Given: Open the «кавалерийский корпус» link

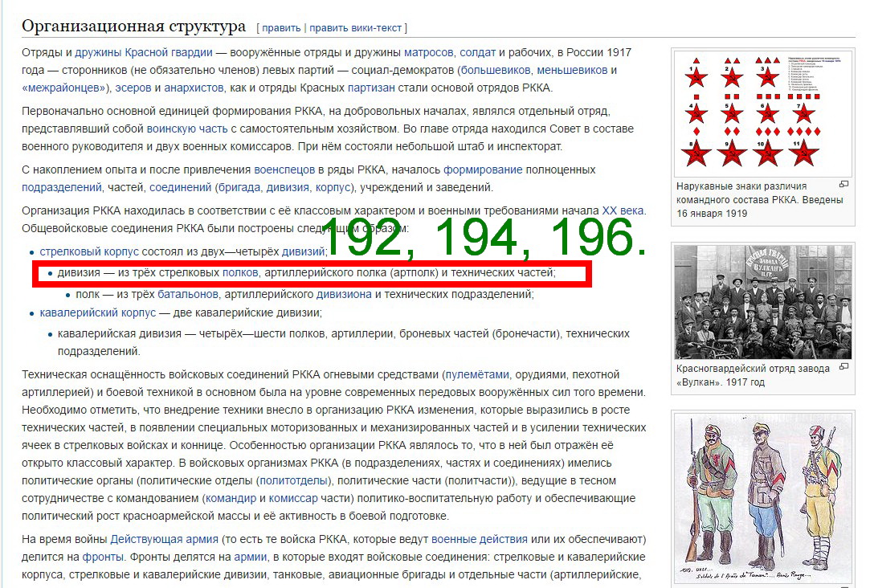Looking at the screenshot, I should click(98, 312).
